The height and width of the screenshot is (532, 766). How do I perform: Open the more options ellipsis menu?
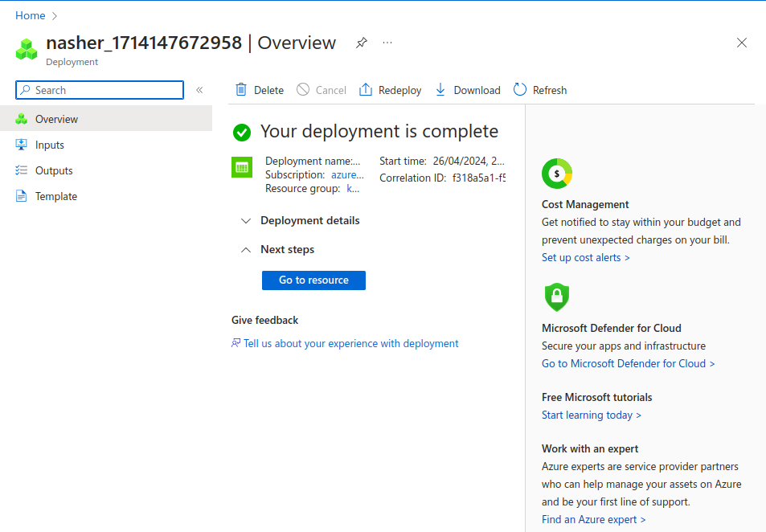387,43
